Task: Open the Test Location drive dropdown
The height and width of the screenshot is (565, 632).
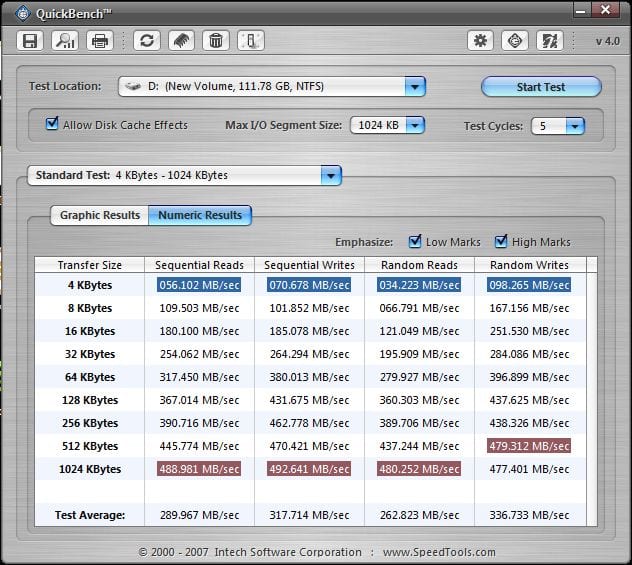Action: coord(415,87)
